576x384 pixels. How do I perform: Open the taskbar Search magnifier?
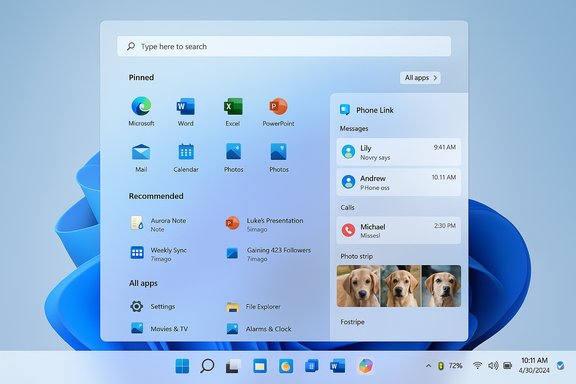tap(207, 366)
